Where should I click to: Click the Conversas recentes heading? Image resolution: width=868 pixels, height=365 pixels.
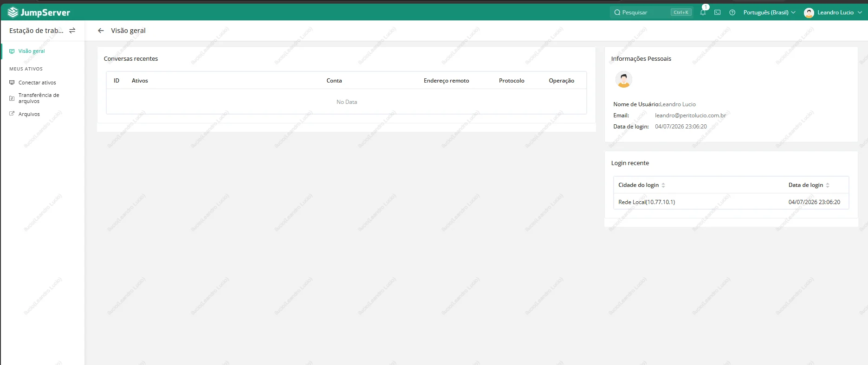tap(131, 59)
